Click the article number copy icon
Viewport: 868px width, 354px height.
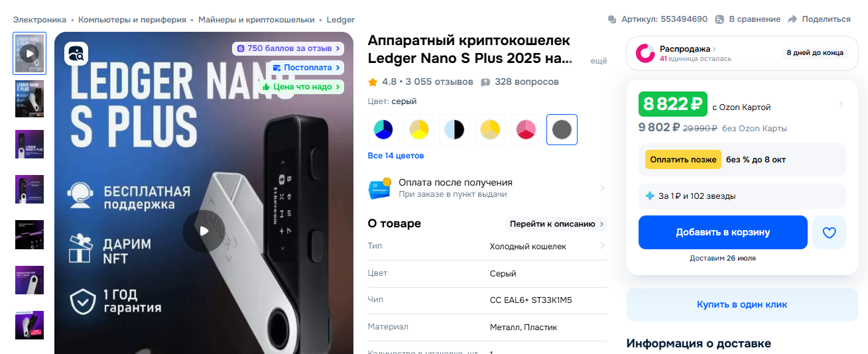pos(612,19)
